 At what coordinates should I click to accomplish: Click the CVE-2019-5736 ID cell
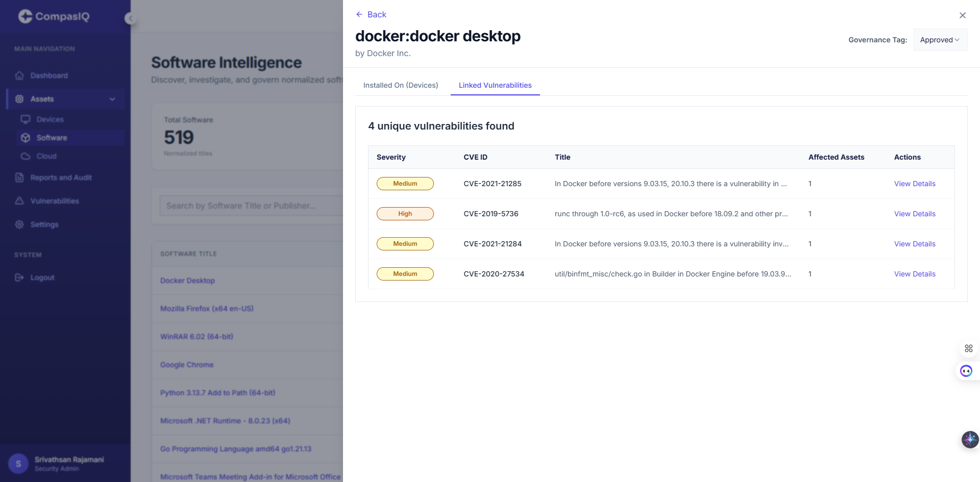tap(491, 214)
